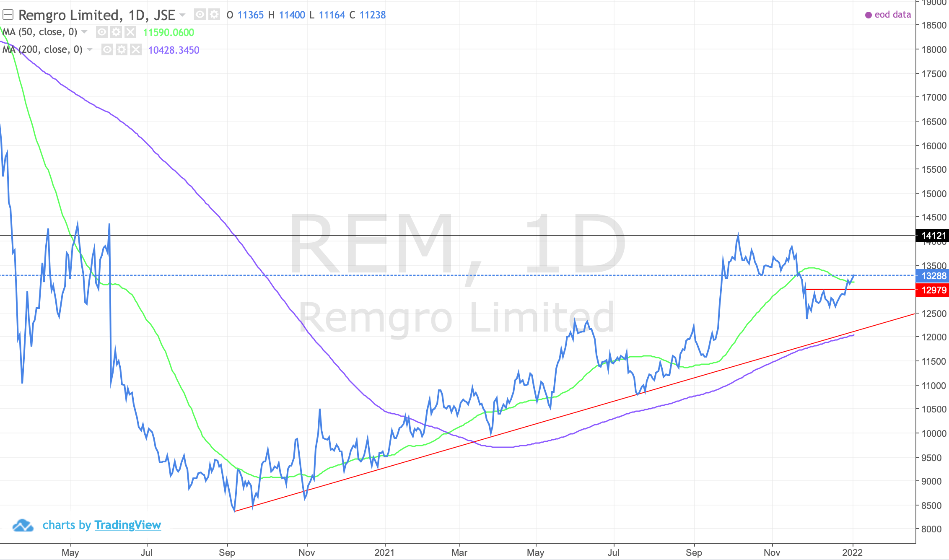Expand dropdown arrow next to MA 50 indicator
Screen dimensions: 949x560
(84, 32)
